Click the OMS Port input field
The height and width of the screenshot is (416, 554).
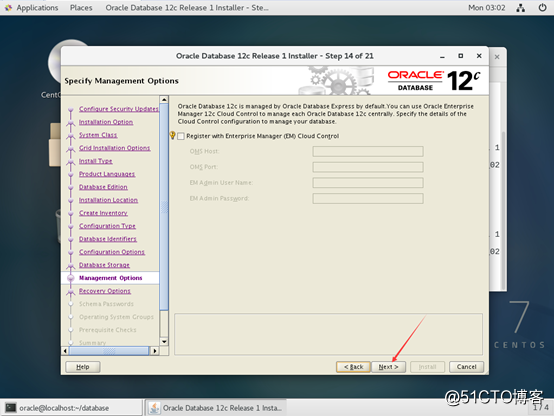(368, 167)
